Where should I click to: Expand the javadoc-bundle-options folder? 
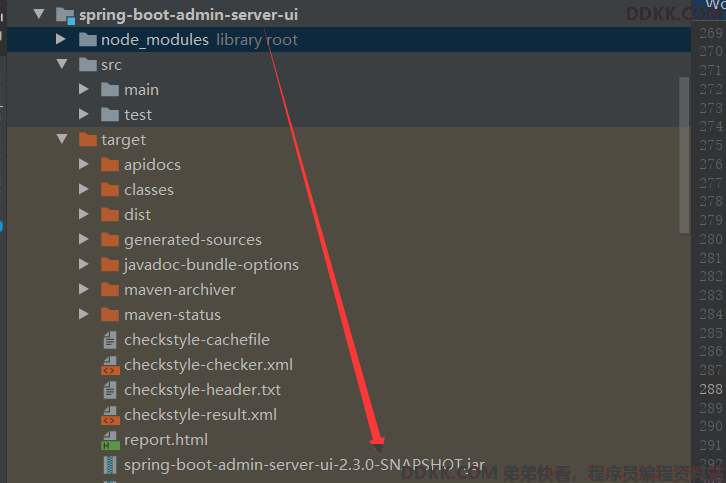[84, 264]
